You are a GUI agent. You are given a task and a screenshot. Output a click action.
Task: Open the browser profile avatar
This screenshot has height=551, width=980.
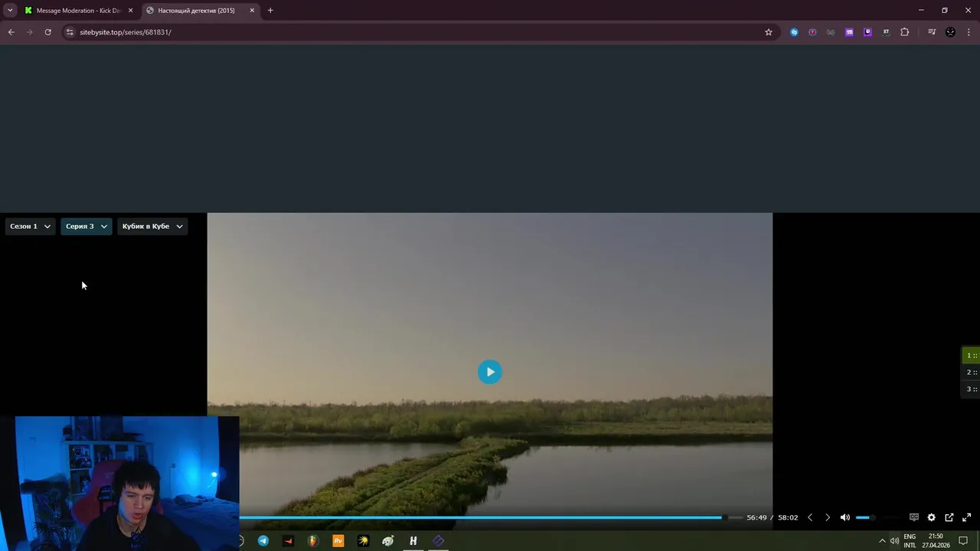point(950,32)
